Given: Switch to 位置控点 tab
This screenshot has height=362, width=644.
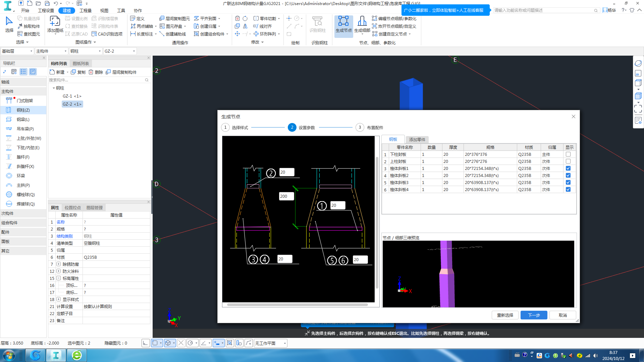Looking at the screenshot, I should [x=73, y=207].
